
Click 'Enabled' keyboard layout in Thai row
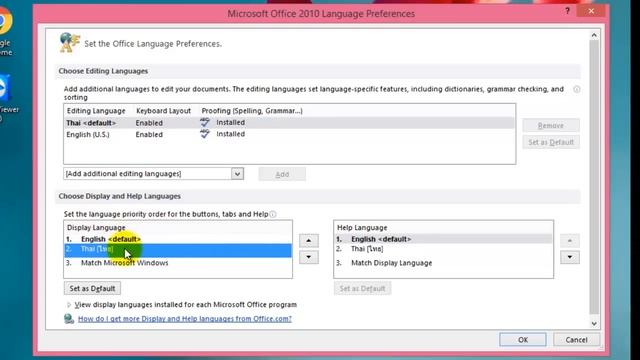pyautogui.click(x=149, y=122)
